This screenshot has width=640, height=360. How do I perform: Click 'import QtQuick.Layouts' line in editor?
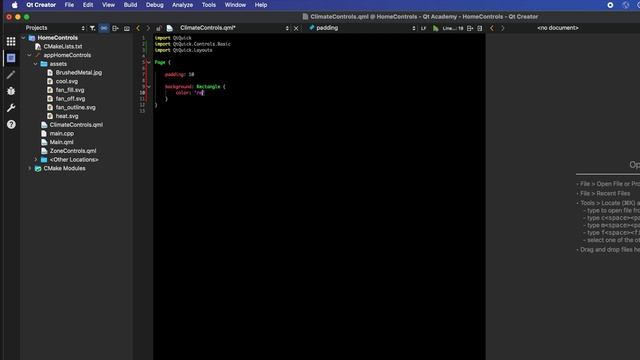183,50
